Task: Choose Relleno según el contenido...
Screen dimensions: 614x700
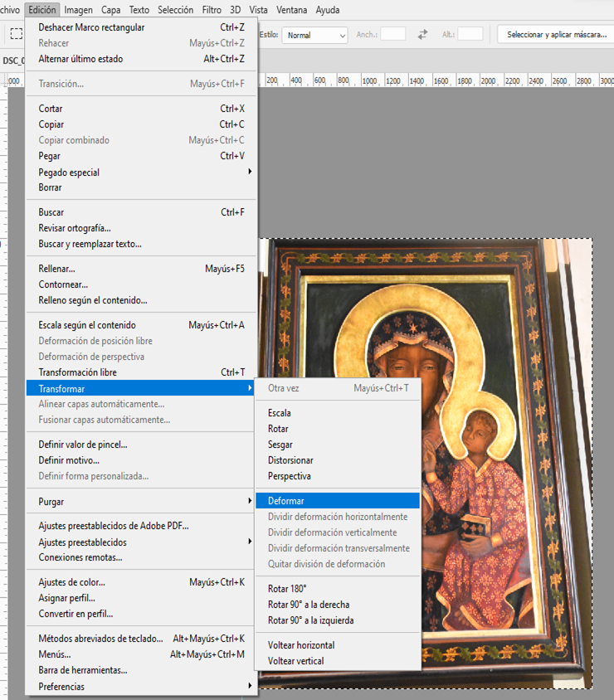Action: click(142, 300)
